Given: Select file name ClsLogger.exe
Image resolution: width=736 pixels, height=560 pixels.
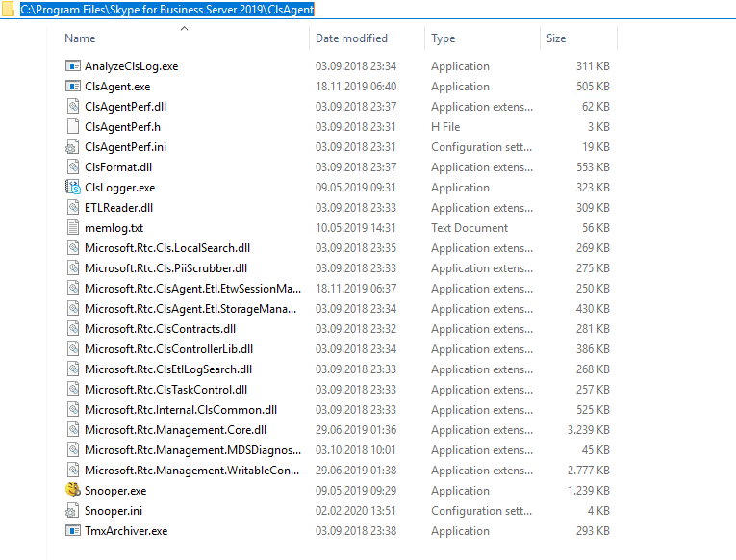Looking at the screenshot, I should click(x=119, y=188).
